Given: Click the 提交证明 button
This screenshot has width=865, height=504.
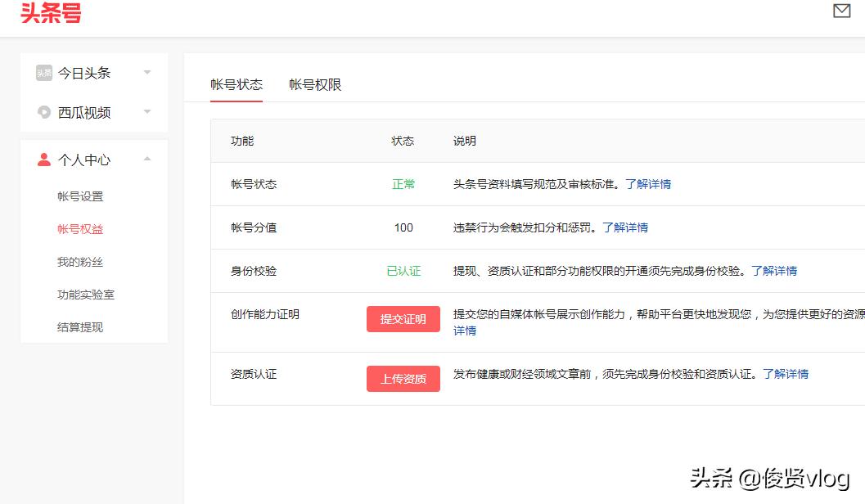Looking at the screenshot, I should coord(403,319).
